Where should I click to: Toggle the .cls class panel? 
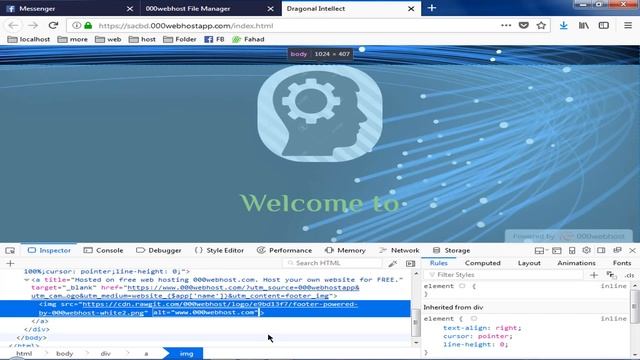click(x=629, y=276)
